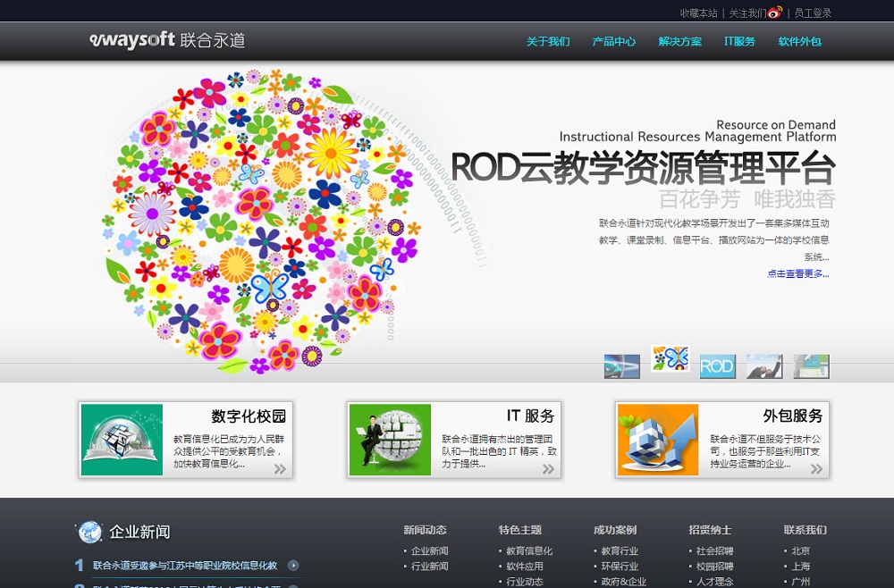Select the flower butterfly slide thumbnail
The image size is (894, 588).
(x=670, y=358)
